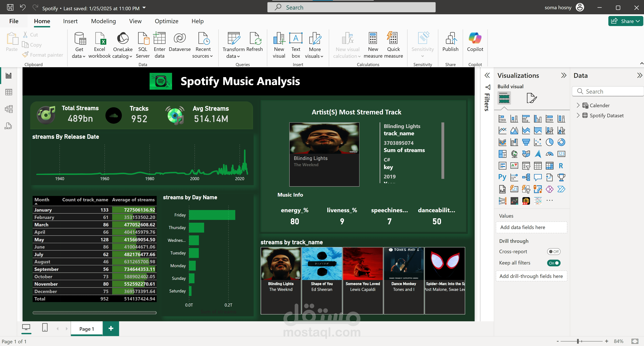Image resolution: width=644 pixels, height=346 pixels.
Task: Open the Optimize ribbon tab
Action: click(167, 21)
